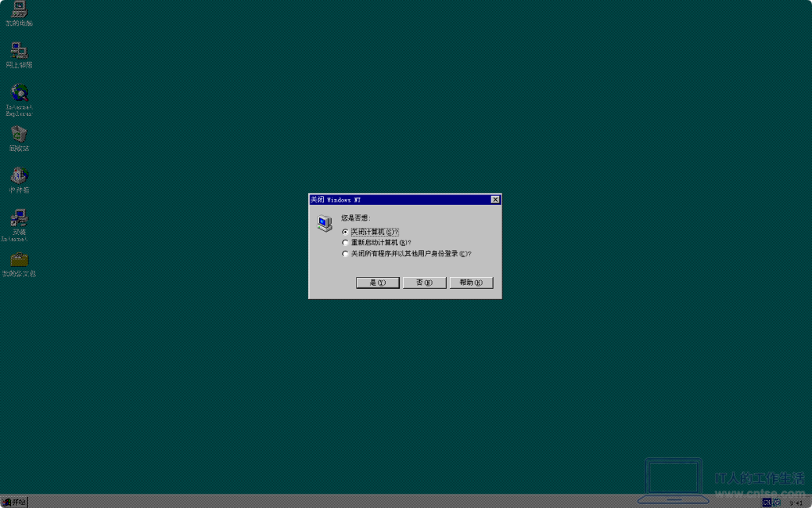Viewport: 812px width, 508px height.
Task: Open the Inbox mailbox desktop icon
Action: [x=19, y=180]
